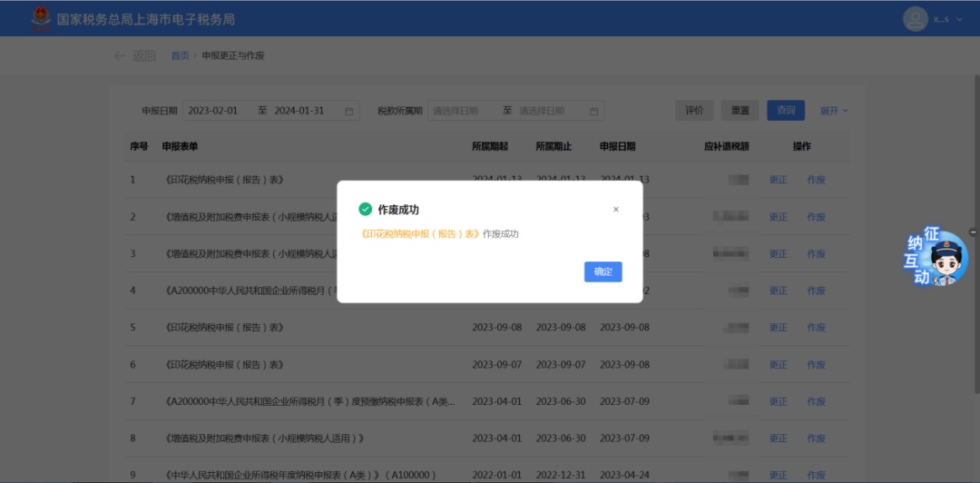Open calendar icon in 税款所属期 range field
Screen dimensions: 980x483
593,111
